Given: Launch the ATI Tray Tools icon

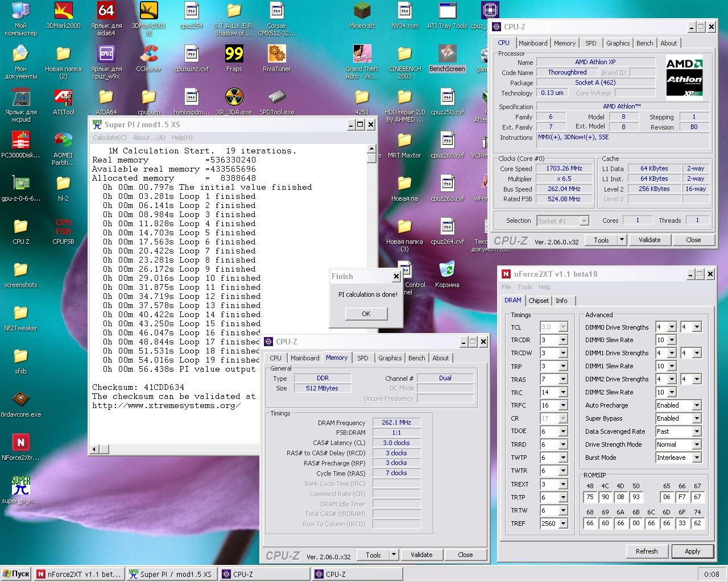Looking at the screenshot, I should (x=447, y=16).
